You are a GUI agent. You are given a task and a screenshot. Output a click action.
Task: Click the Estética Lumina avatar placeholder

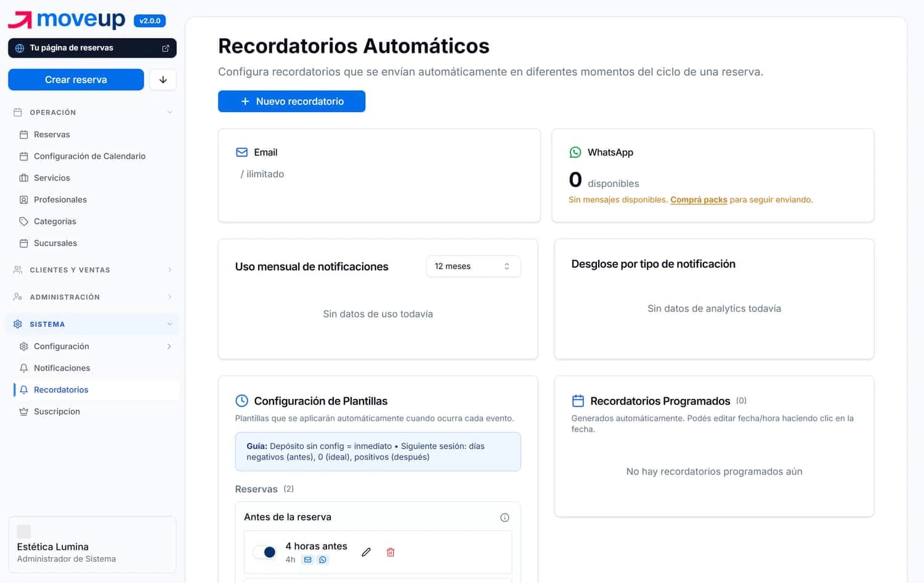click(24, 531)
